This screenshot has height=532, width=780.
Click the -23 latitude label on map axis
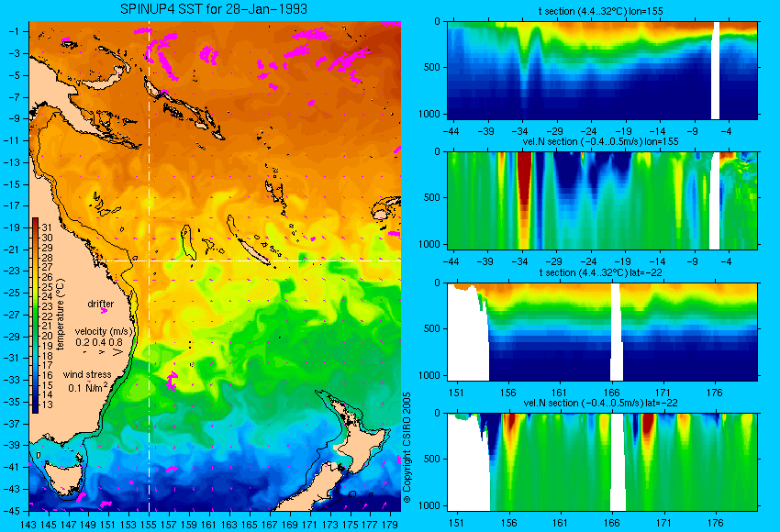tap(12, 271)
